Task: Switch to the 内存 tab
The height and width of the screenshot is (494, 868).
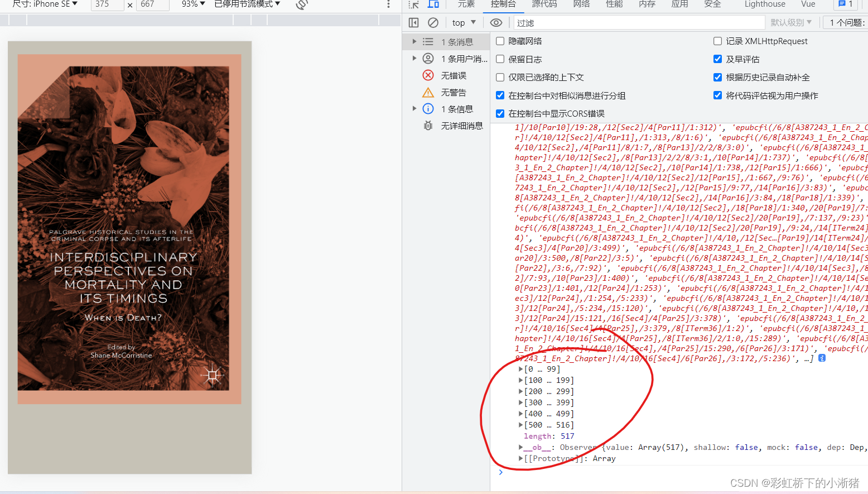Action: point(647,4)
